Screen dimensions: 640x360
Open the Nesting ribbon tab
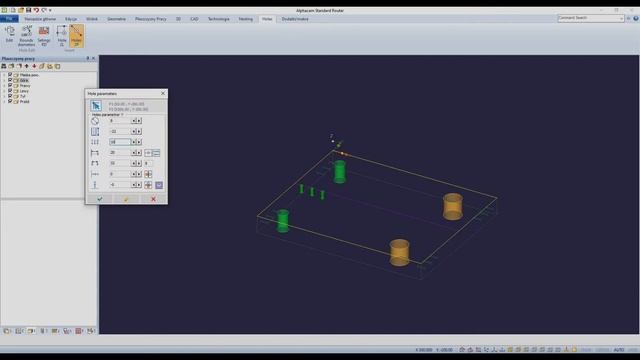[x=246, y=19]
